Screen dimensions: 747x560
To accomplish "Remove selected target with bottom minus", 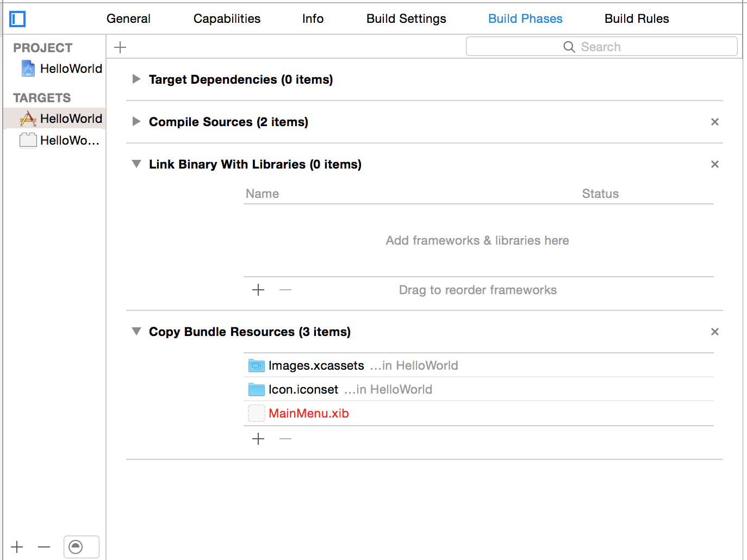I will [45, 547].
